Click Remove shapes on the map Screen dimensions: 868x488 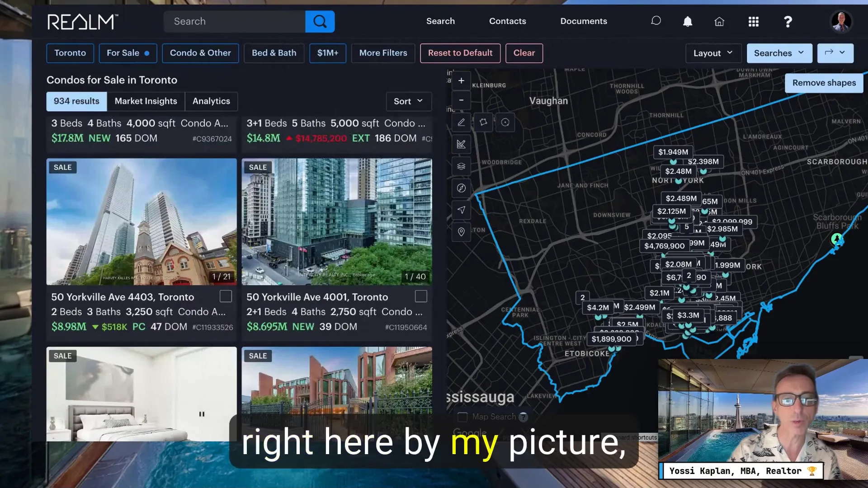click(x=824, y=83)
